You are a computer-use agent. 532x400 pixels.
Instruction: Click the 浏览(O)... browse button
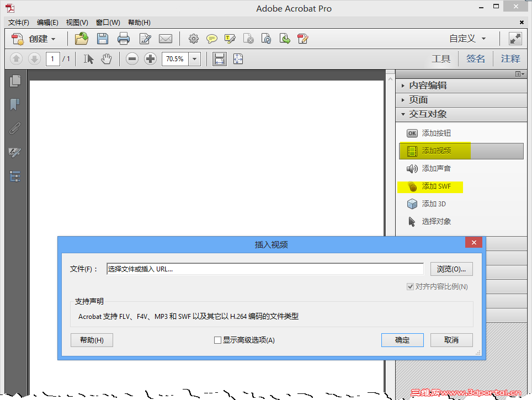451,269
